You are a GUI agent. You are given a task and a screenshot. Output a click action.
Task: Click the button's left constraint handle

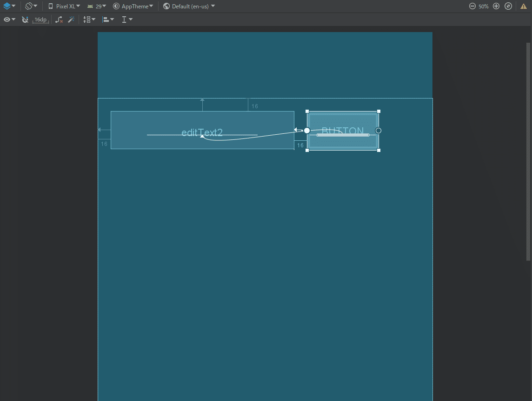pyautogui.click(x=307, y=131)
